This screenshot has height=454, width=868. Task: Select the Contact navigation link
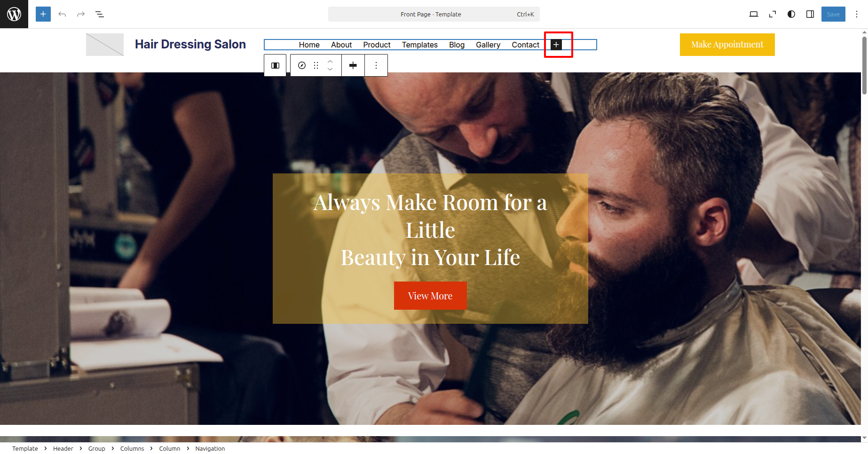coord(526,45)
